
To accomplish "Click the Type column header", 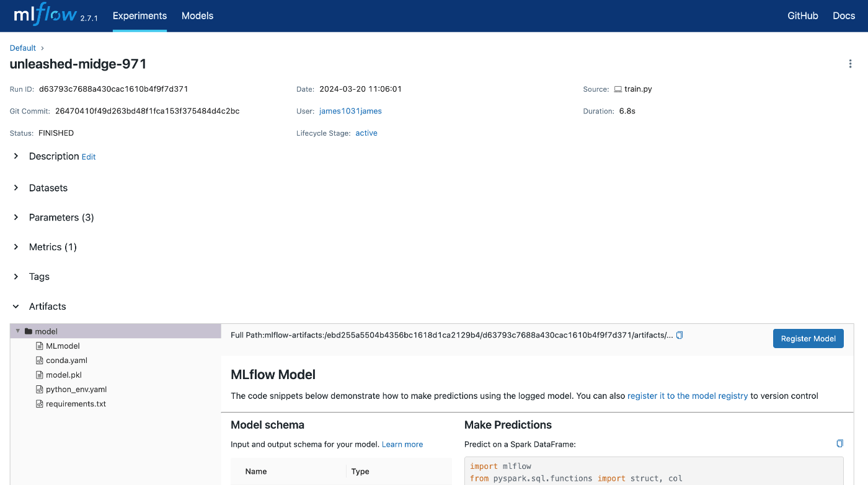I will (360, 471).
